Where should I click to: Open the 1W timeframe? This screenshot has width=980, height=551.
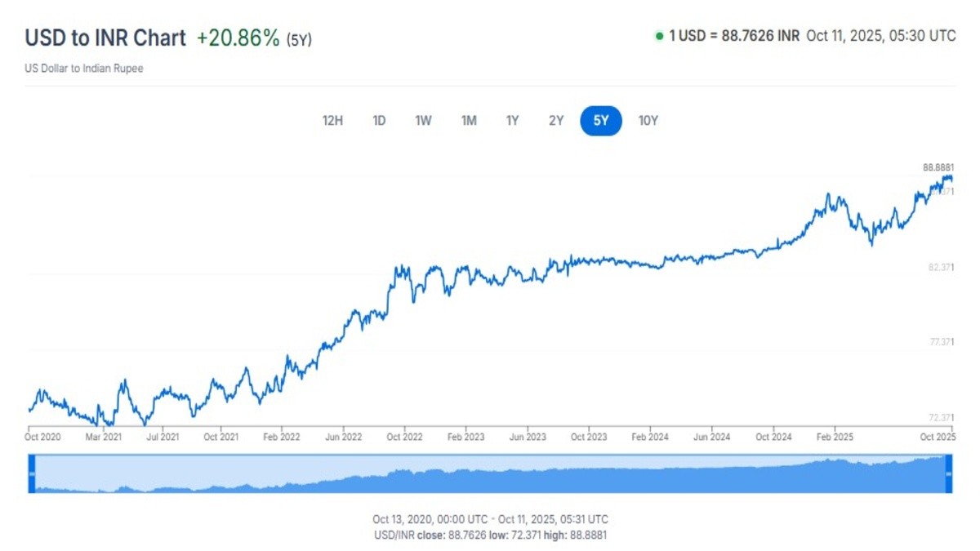pyautogui.click(x=423, y=120)
